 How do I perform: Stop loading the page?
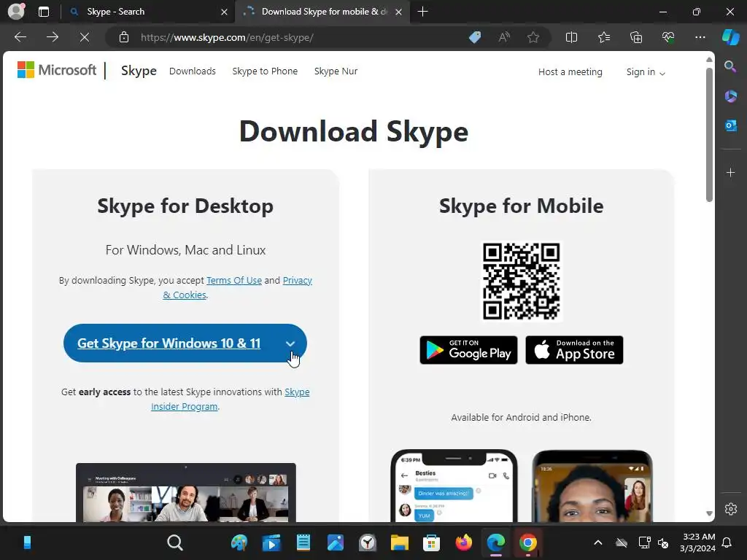(85, 37)
